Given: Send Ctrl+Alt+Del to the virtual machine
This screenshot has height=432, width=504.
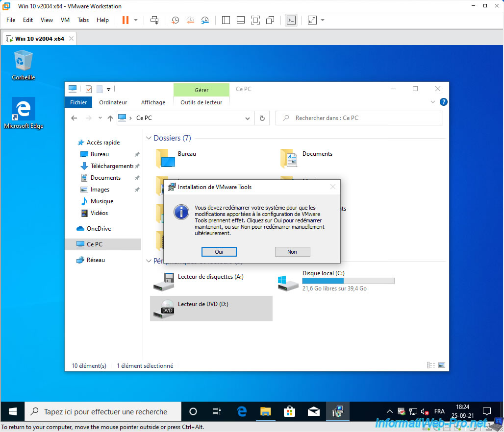Looking at the screenshot, I should click(x=154, y=20).
